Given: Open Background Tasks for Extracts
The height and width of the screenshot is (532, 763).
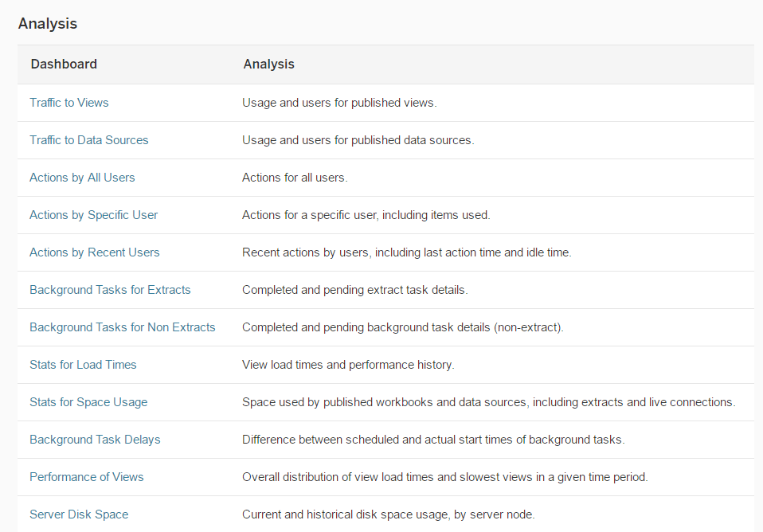Looking at the screenshot, I should [110, 290].
